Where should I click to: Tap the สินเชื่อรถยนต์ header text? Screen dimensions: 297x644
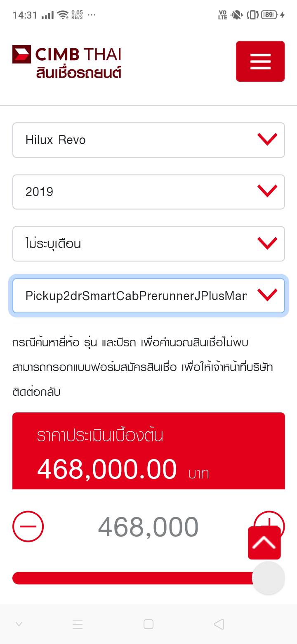pos(78,73)
